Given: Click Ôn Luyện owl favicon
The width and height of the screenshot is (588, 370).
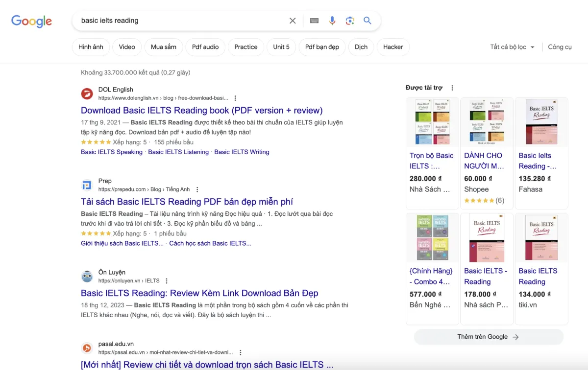Looking at the screenshot, I should coord(87,277).
